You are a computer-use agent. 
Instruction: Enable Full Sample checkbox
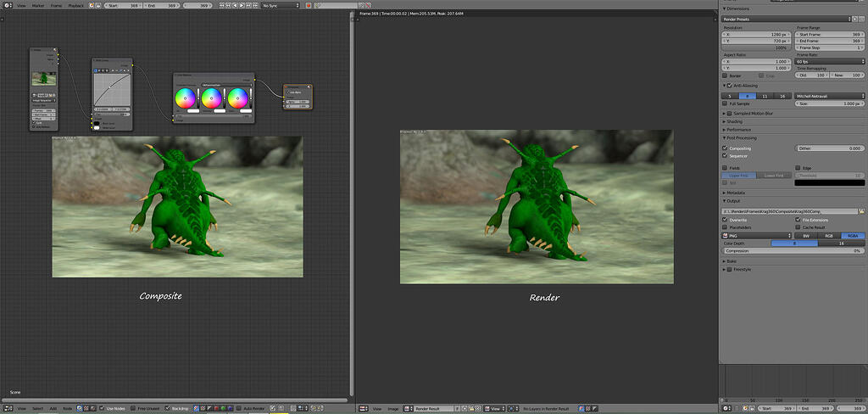click(726, 103)
